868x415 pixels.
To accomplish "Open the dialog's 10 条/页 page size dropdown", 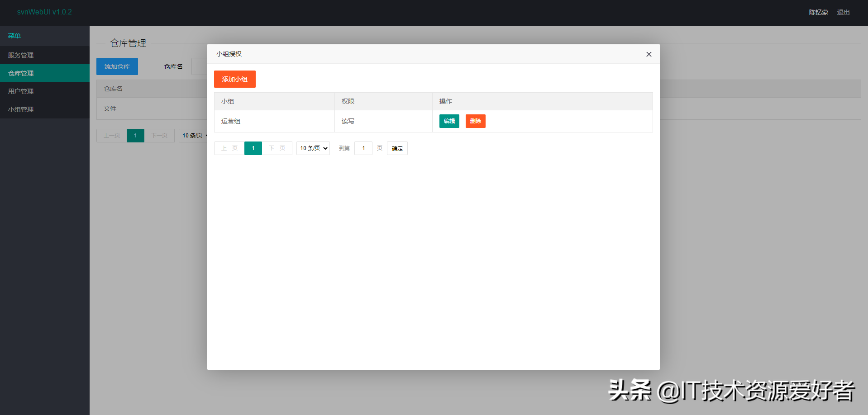I will [x=313, y=148].
